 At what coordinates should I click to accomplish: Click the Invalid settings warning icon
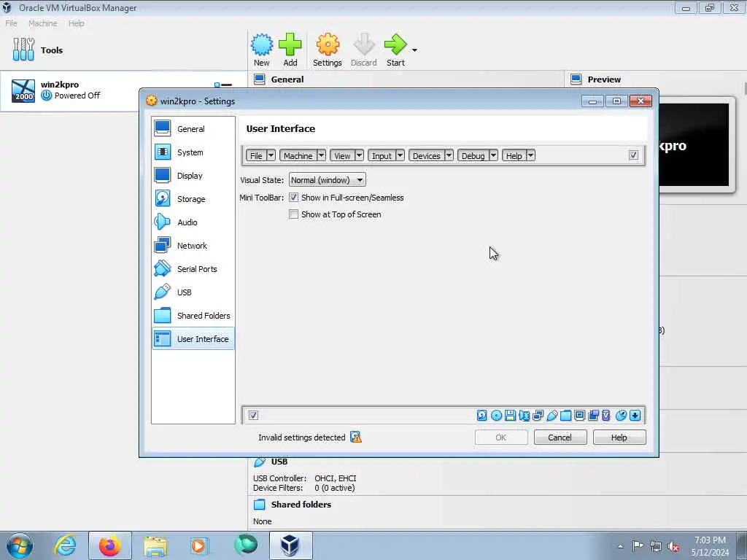pos(356,437)
